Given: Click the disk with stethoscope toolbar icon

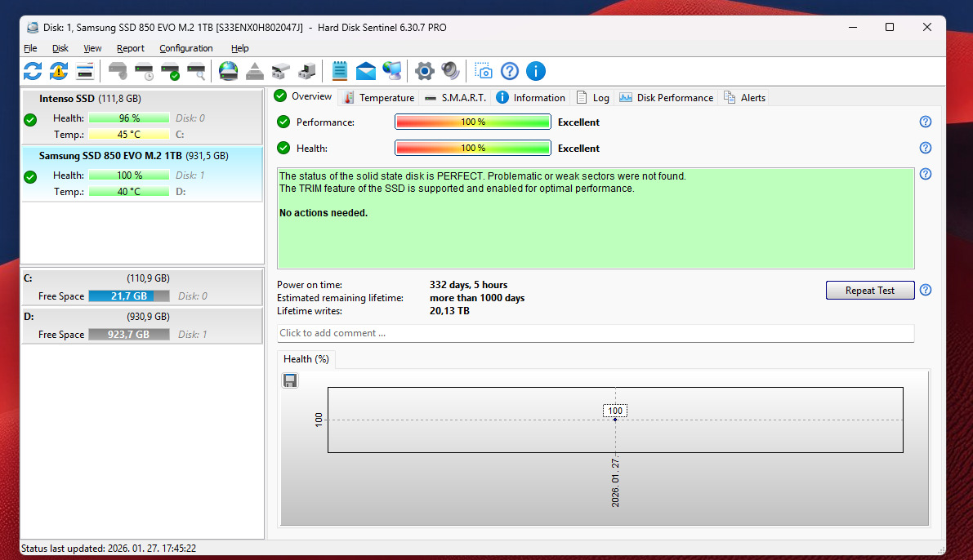Looking at the screenshot, I should [118, 71].
